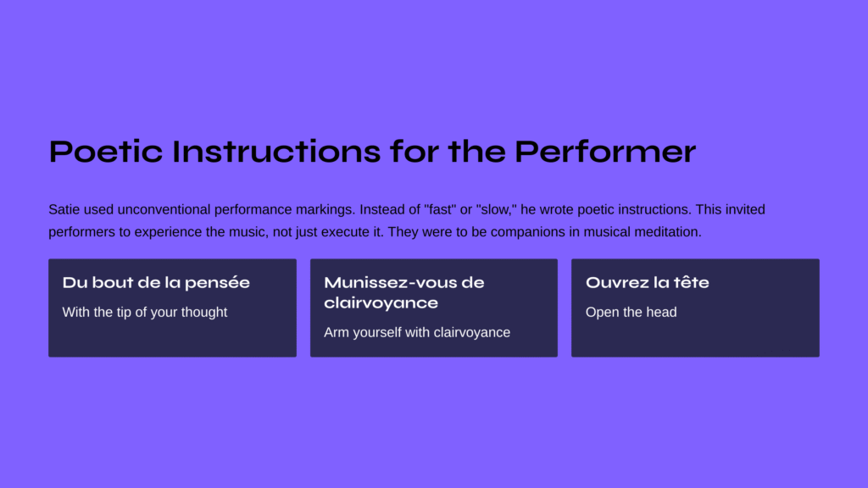This screenshot has width=868, height=488.
Task: Open the Du bout de la pensée card
Action: tap(172, 308)
